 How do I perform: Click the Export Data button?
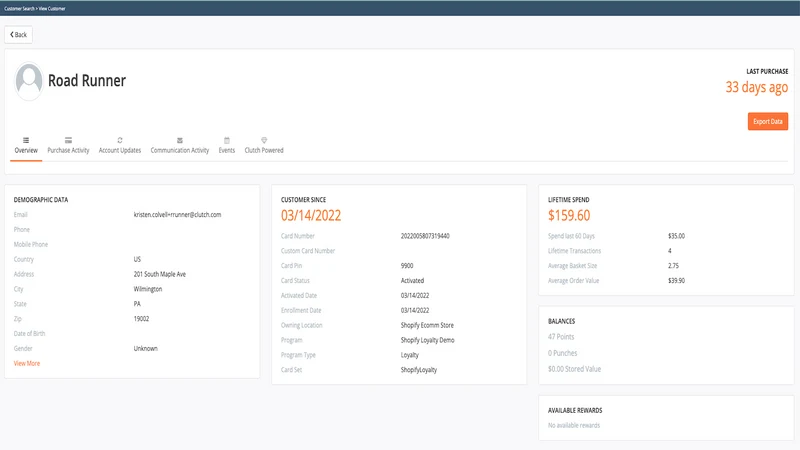(768, 121)
